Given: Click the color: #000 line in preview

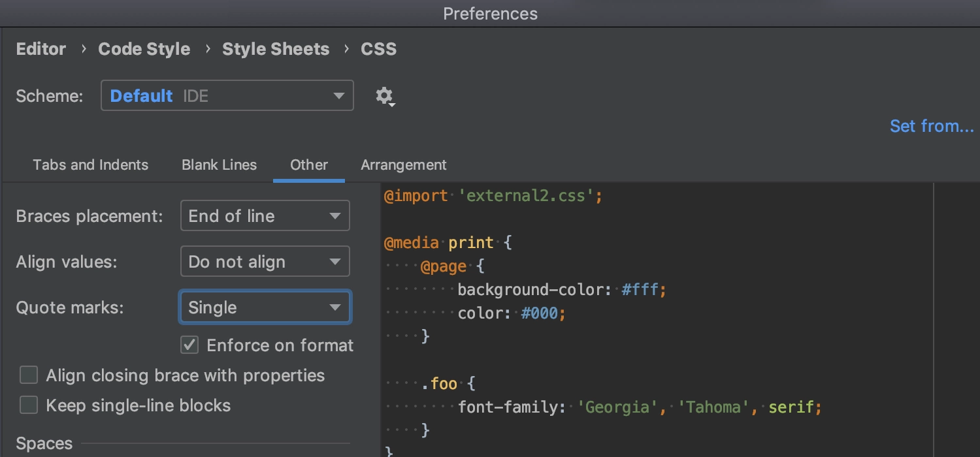Looking at the screenshot, I should (512, 313).
